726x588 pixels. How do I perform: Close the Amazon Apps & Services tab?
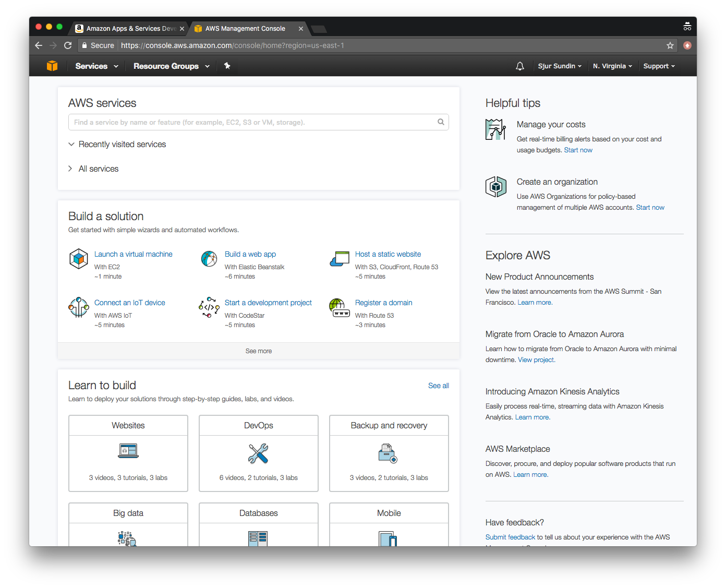click(182, 29)
